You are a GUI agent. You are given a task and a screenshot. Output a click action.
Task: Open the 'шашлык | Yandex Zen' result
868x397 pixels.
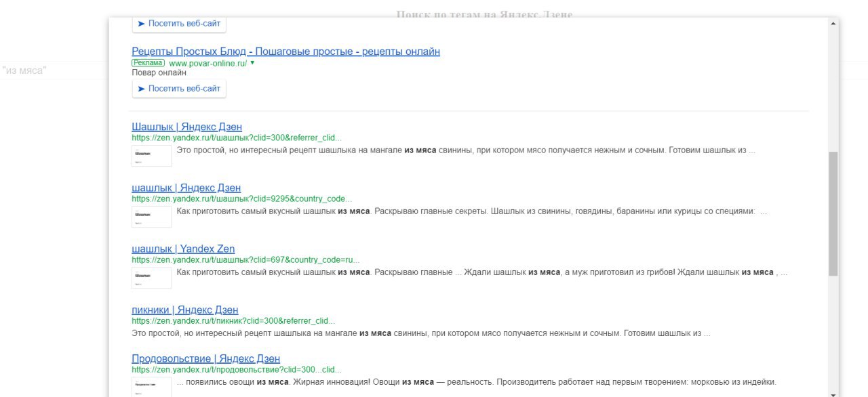183,249
